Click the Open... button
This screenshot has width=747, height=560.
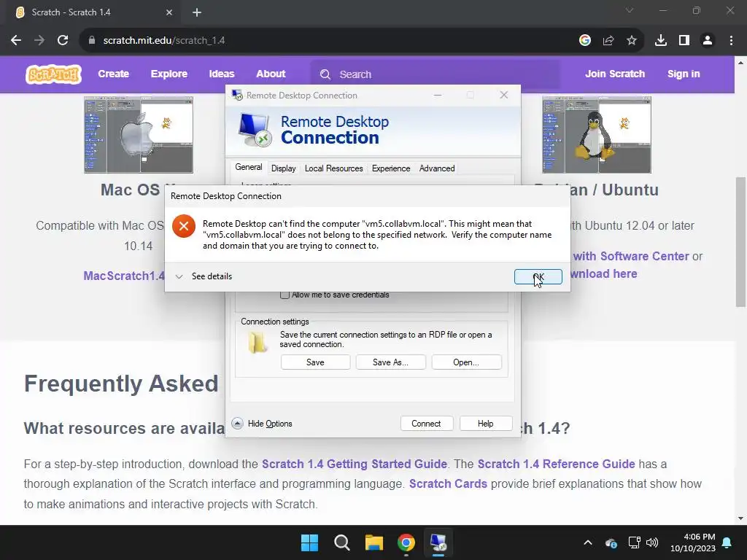pyautogui.click(x=466, y=362)
